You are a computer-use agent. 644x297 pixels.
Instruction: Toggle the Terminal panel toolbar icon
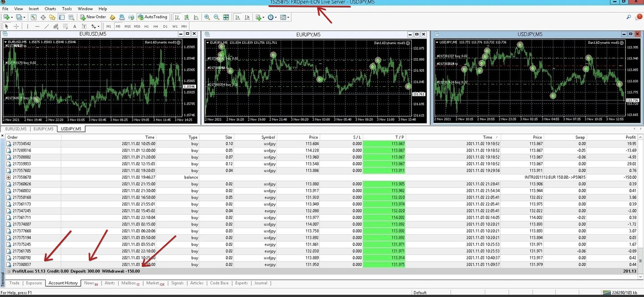(x=62, y=17)
